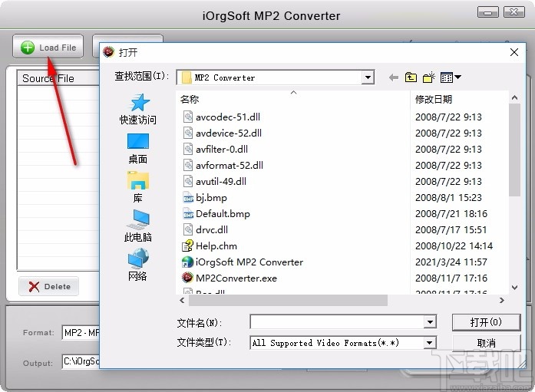535x392 pixels.
Task: Select bj.bmp image file
Action: tap(211, 198)
